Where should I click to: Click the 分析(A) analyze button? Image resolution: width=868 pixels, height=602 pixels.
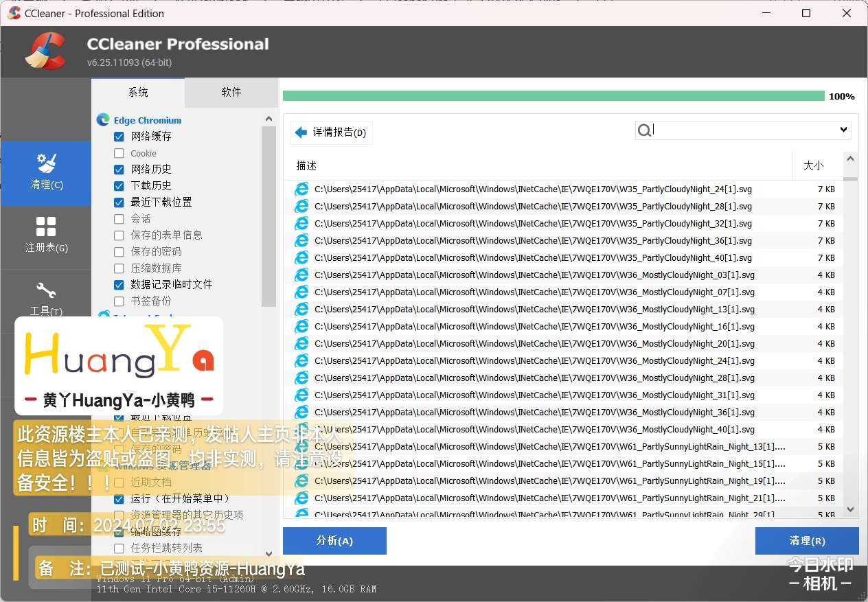pos(334,541)
